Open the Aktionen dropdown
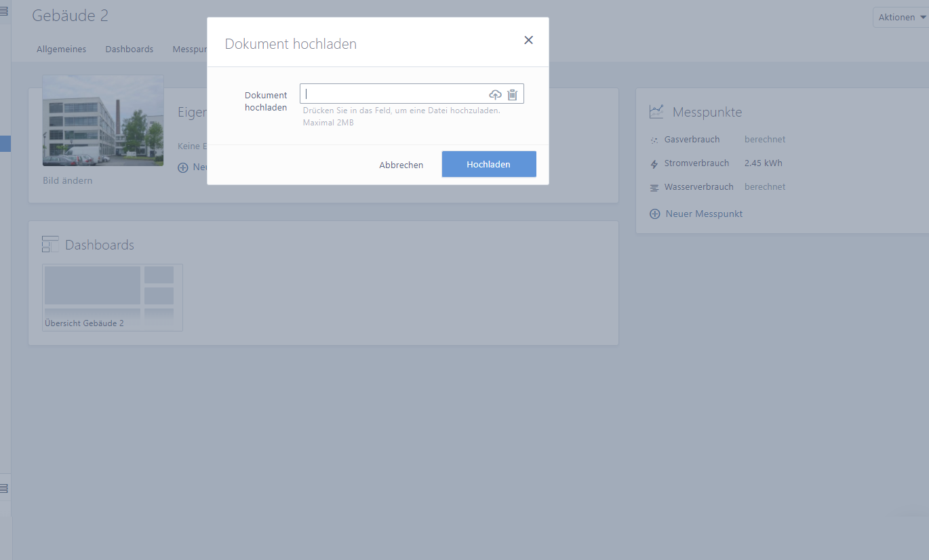This screenshot has width=929, height=560. point(901,18)
